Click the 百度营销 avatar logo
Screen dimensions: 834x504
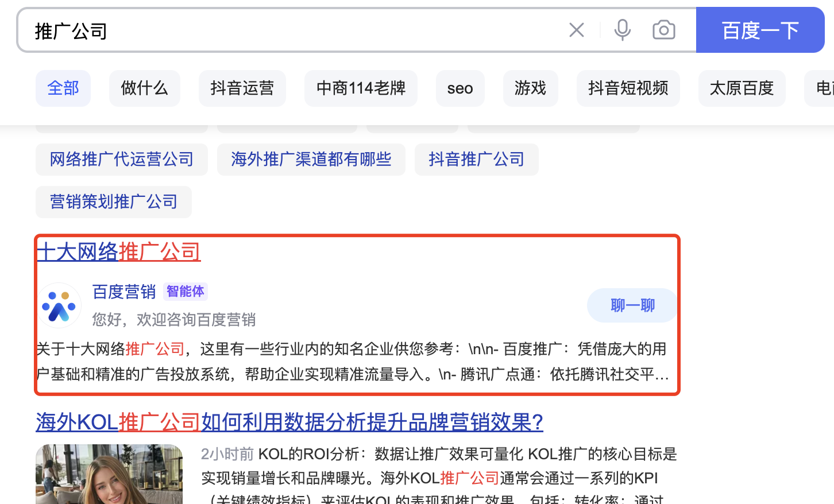pos(59,305)
